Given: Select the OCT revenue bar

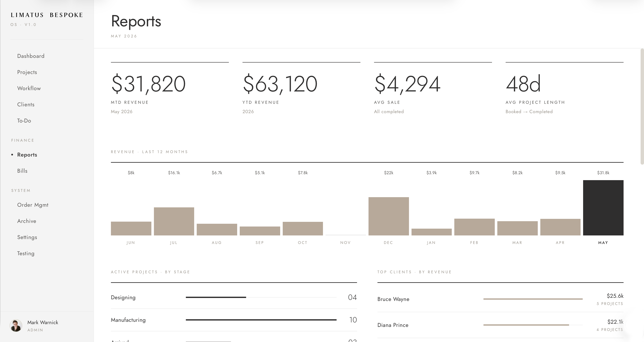Looking at the screenshot, I should 303,229.
